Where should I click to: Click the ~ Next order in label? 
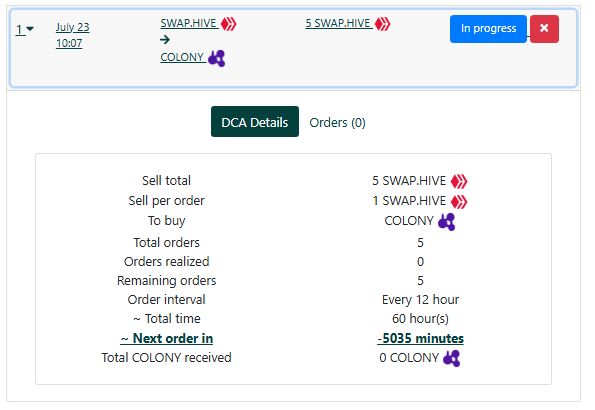click(x=167, y=338)
